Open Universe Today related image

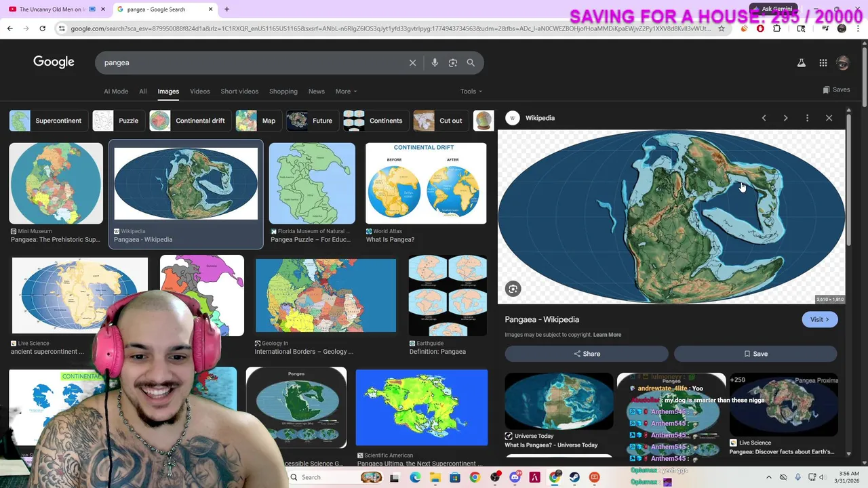point(559,401)
